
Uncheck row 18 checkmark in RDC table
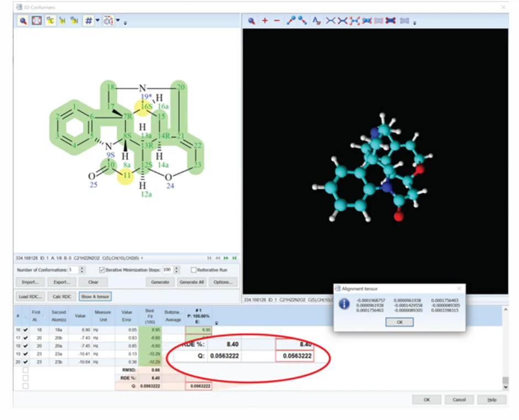(x=25, y=346)
